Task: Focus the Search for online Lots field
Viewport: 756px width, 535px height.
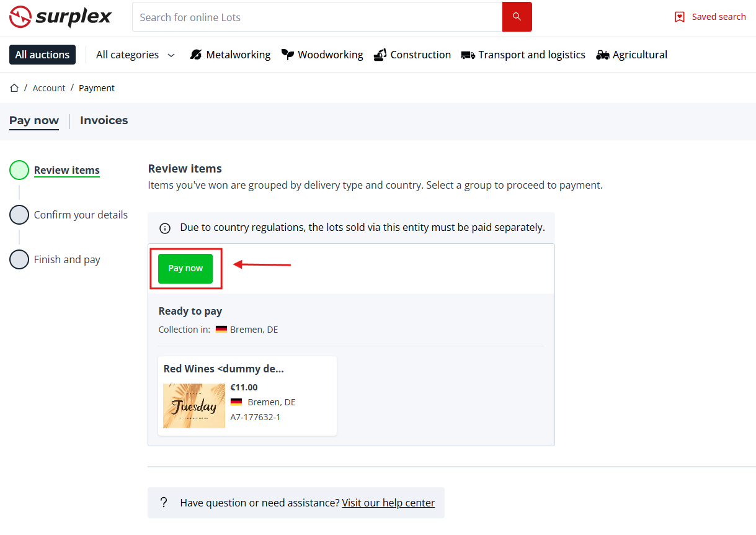Action: click(x=316, y=17)
